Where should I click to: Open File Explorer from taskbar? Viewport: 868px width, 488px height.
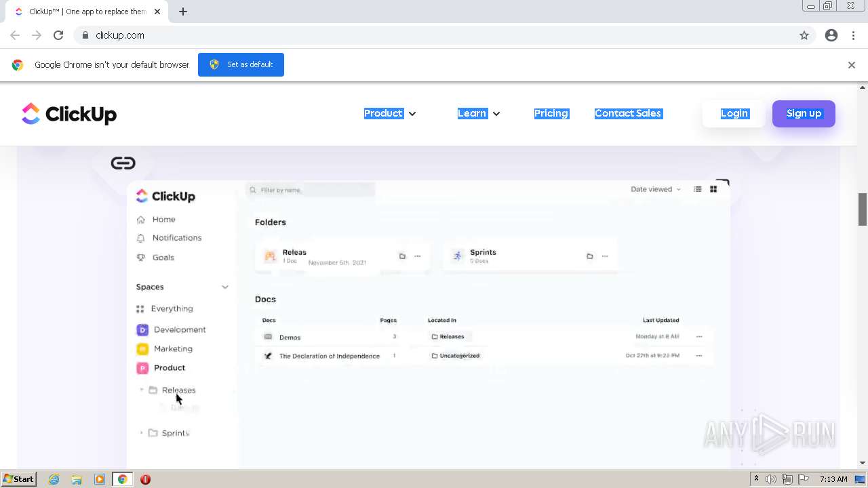coord(77,479)
